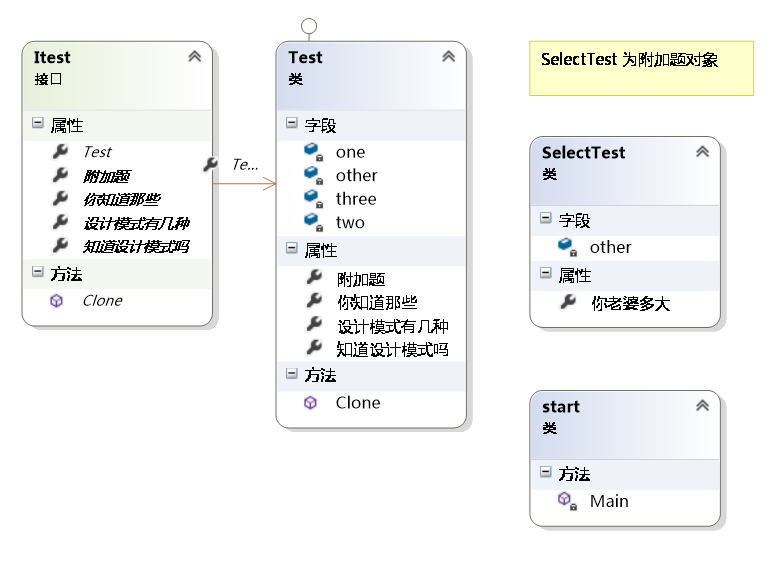Select the Itest interface title
784x574 pixels.
click(x=52, y=57)
